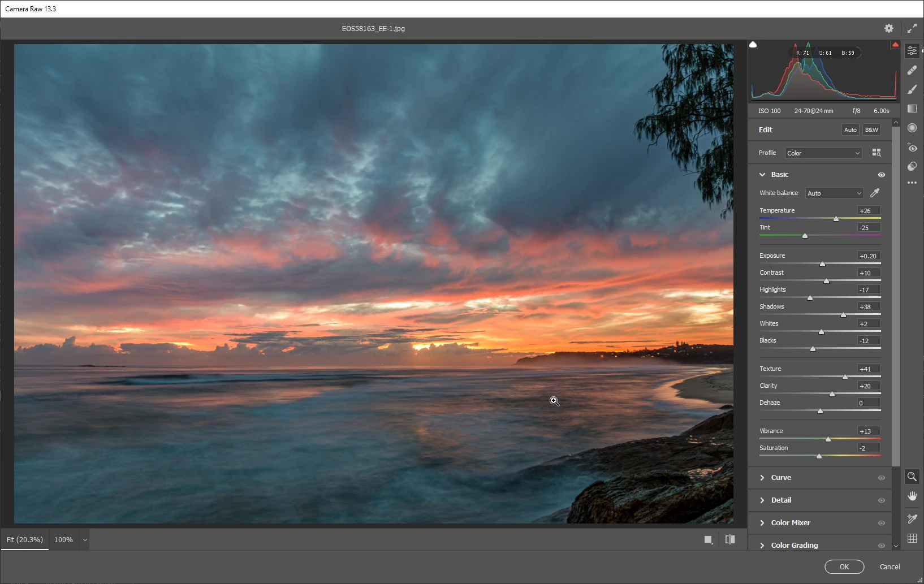Open the Presets panel icon
Viewport: 924px width, 584px height.
click(x=912, y=166)
